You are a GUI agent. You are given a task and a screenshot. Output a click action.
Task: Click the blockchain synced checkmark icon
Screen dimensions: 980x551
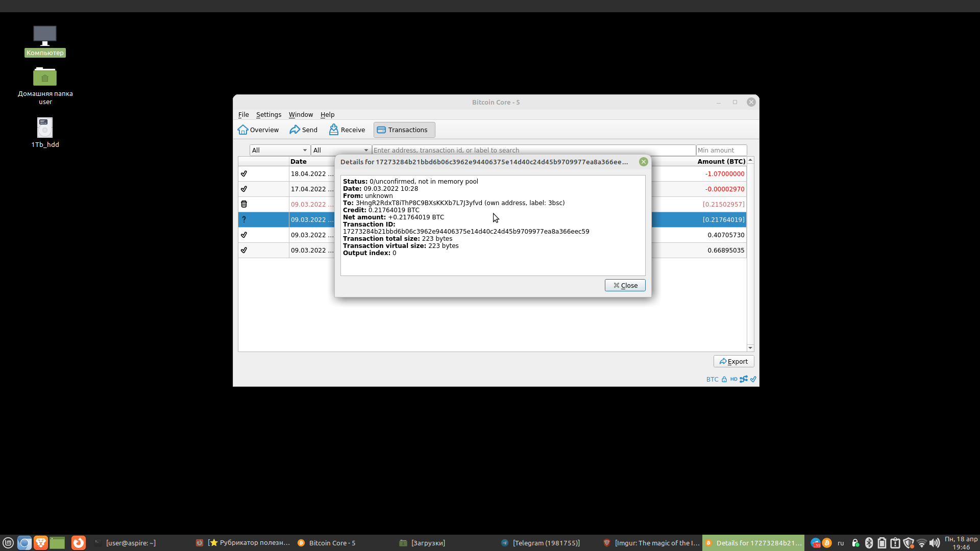(753, 379)
